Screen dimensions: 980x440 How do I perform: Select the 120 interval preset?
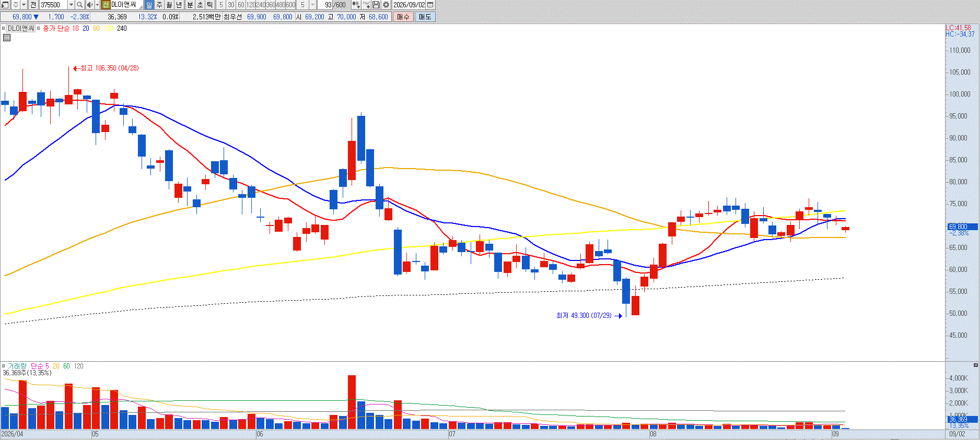point(251,5)
